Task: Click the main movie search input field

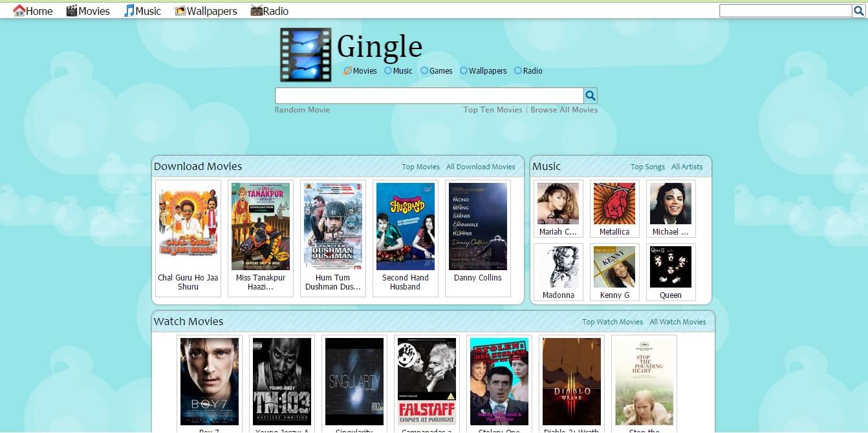Action: tap(429, 96)
